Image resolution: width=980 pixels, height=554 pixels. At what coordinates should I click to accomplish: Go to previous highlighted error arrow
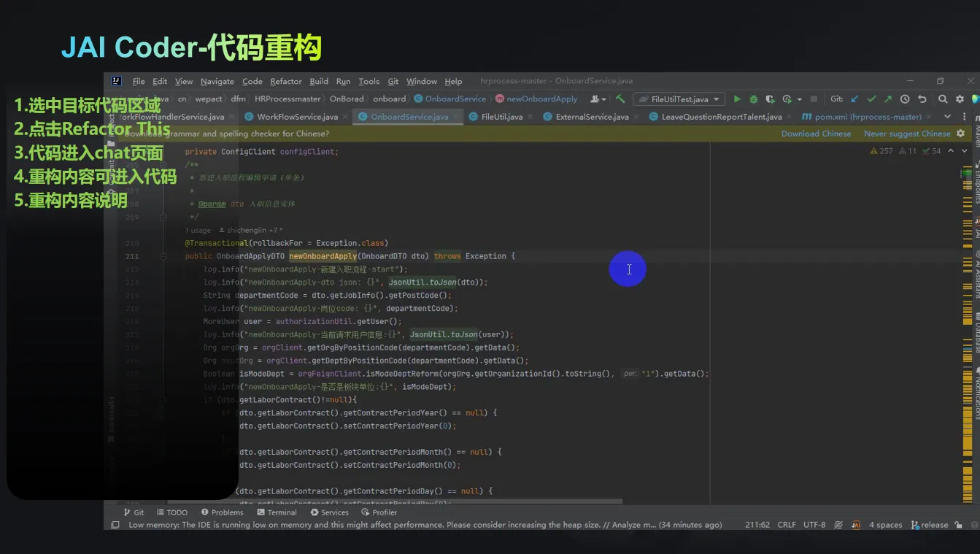click(950, 151)
